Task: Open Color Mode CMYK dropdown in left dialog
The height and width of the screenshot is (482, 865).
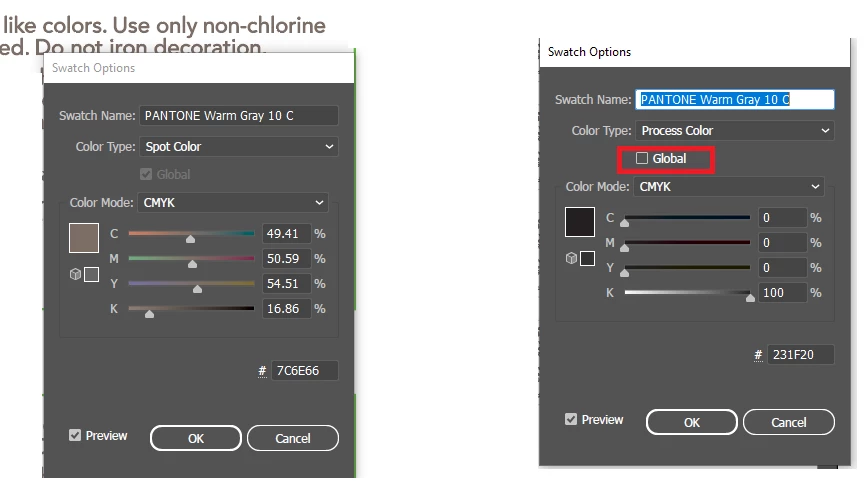Action: click(232, 202)
